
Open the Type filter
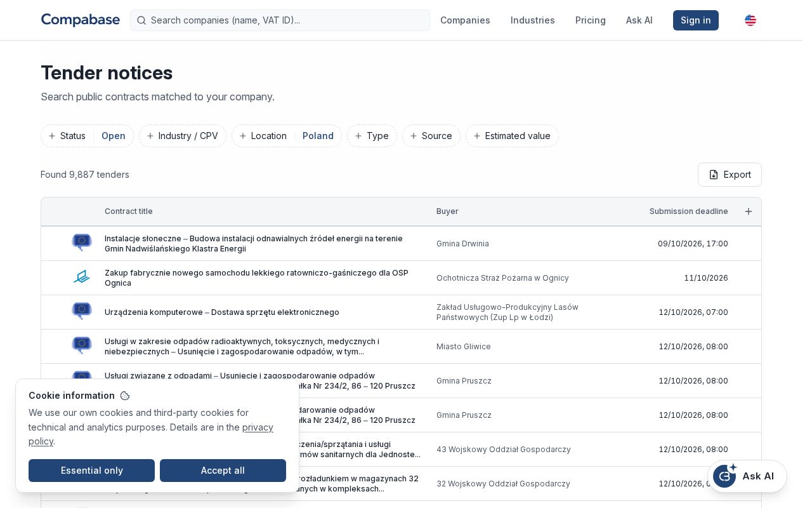[372, 136]
